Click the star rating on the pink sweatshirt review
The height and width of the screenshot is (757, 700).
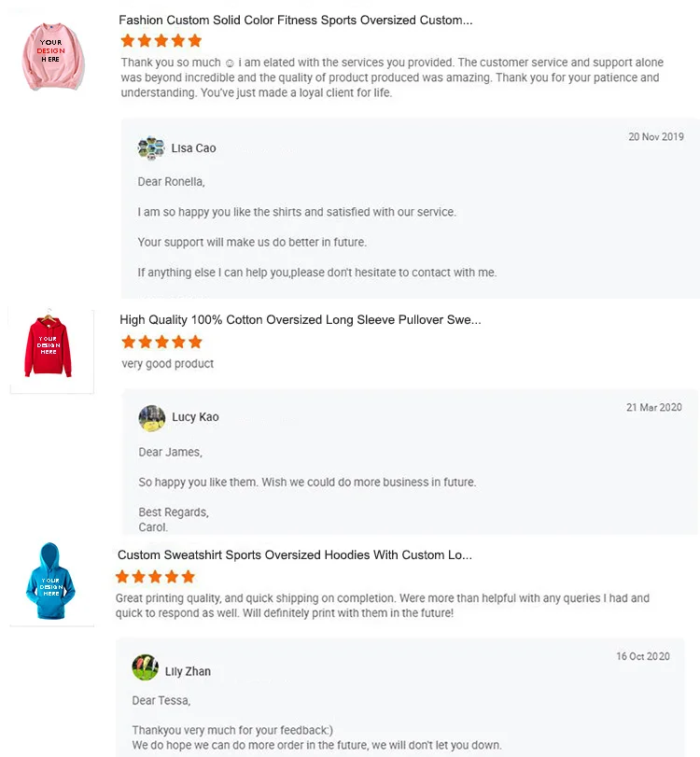coord(161,41)
